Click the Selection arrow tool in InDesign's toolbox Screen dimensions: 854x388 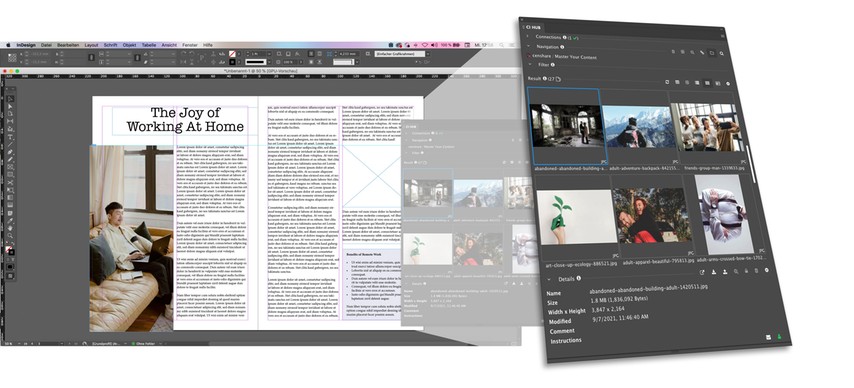[10, 99]
